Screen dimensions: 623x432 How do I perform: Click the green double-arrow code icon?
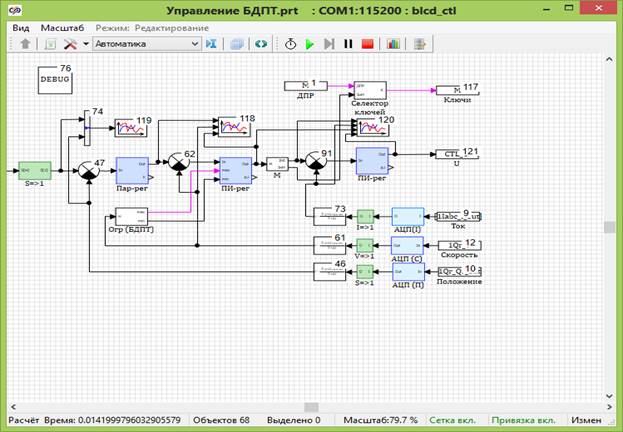(x=261, y=44)
